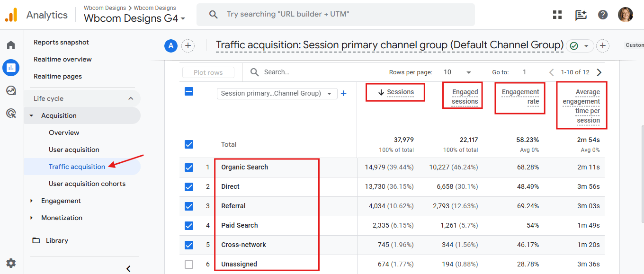Uncheck the Total select-all checkbox
The image size is (644, 274).
[189, 144]
